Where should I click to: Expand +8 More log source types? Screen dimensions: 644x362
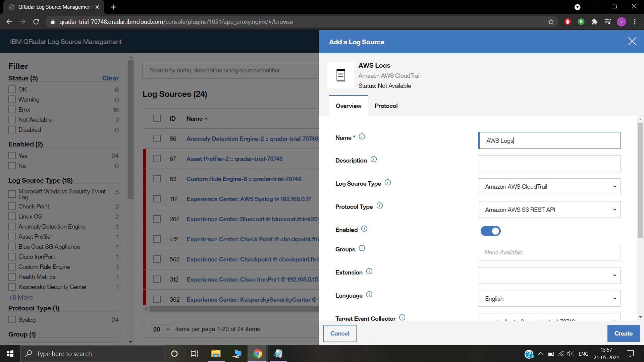(x=20, y=298)
